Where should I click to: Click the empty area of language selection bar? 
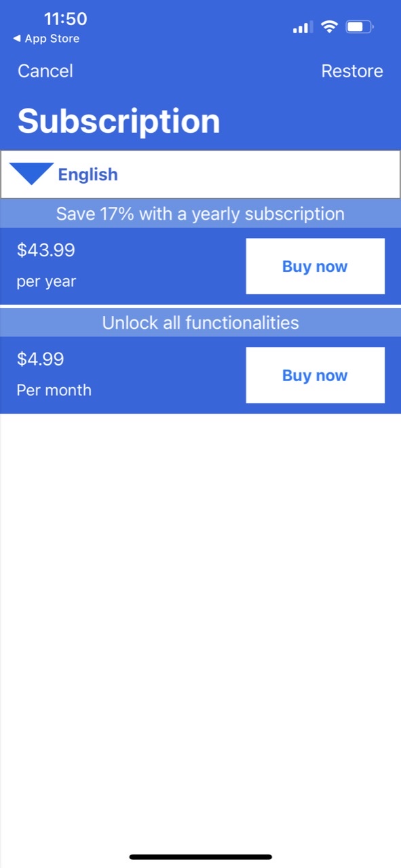258,174
